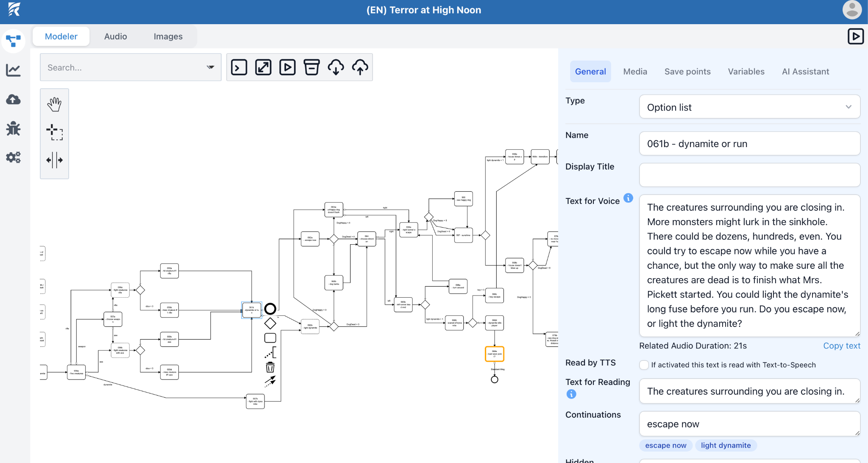This screenshot has width=868, height=463.
Task: Open the user profile avatar
Action: (852, 10)
